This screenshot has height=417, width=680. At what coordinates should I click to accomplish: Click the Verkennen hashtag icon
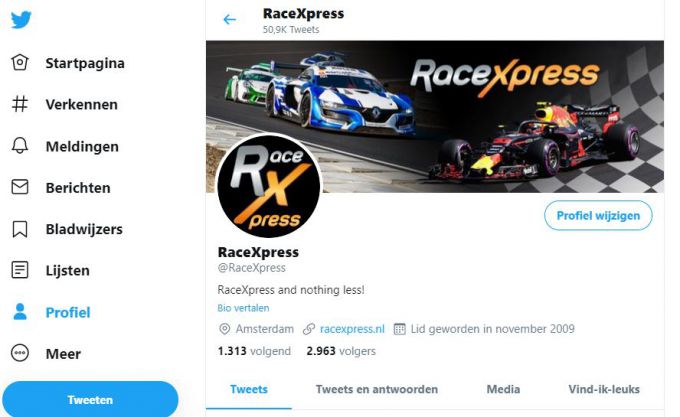20,104
